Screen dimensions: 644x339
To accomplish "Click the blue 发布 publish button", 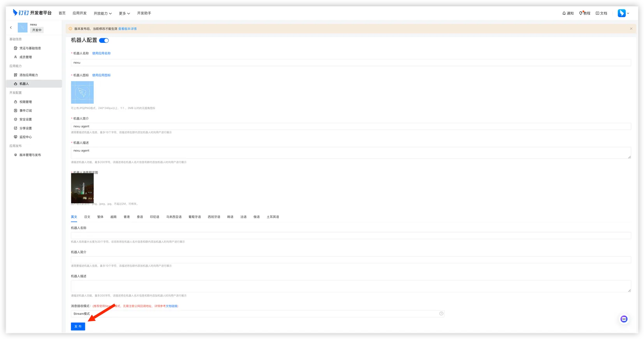I will click(78, 327).
